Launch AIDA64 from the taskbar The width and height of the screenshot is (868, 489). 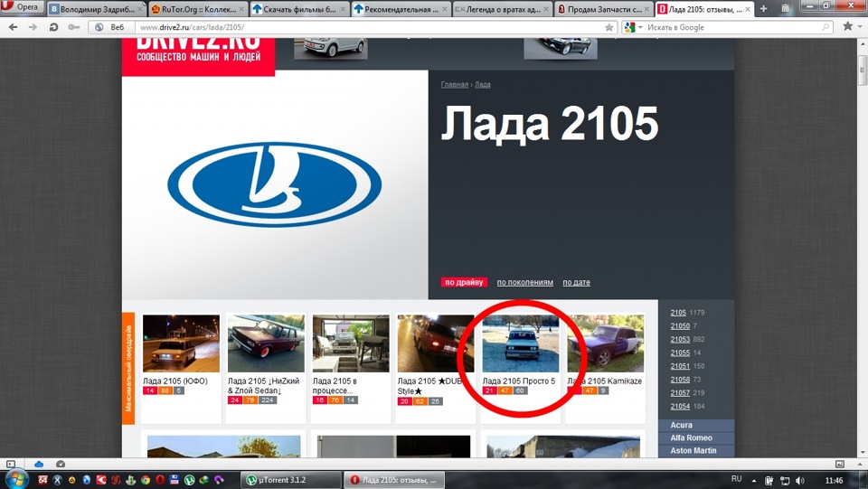(42, 480)
